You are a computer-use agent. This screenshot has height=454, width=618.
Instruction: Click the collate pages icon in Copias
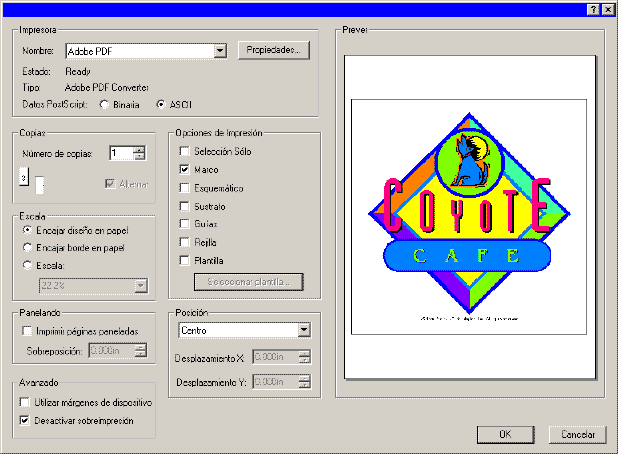[x=31, y=180]
